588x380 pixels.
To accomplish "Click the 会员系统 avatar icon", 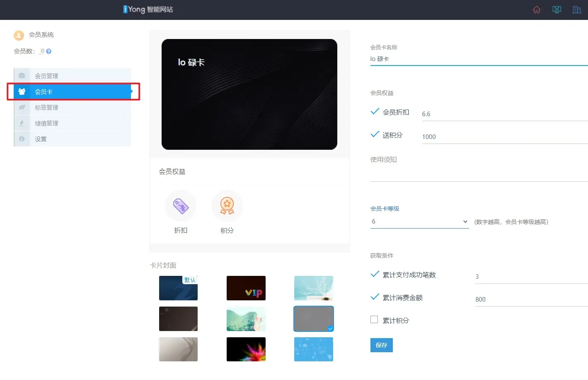I will (x=19, y=35).
